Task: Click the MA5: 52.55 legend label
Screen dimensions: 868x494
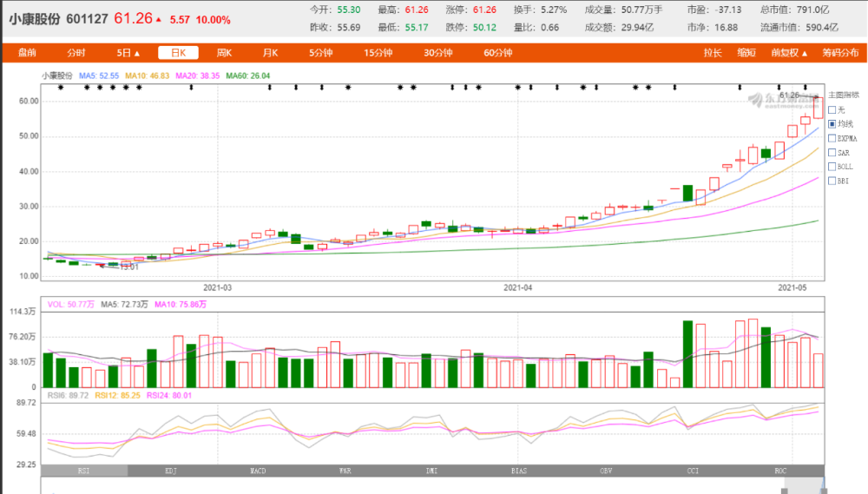Action: (x=99, y=76)
